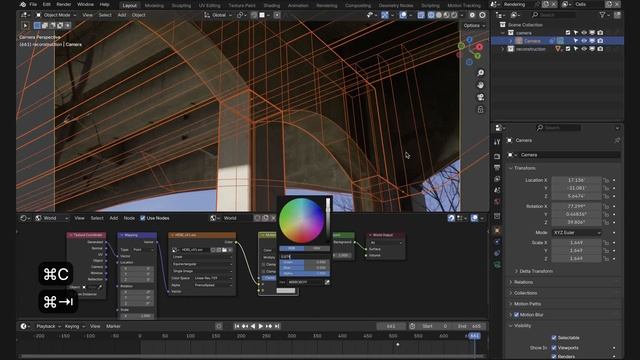640x360 pixels.
Task: Open the Render menu
Action: coord(64,4)
